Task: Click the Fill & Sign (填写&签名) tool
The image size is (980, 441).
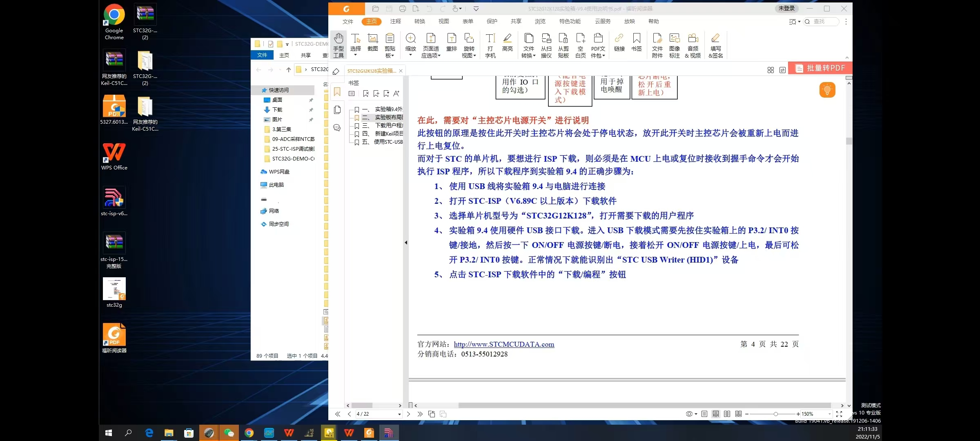Action: [715, 45]
